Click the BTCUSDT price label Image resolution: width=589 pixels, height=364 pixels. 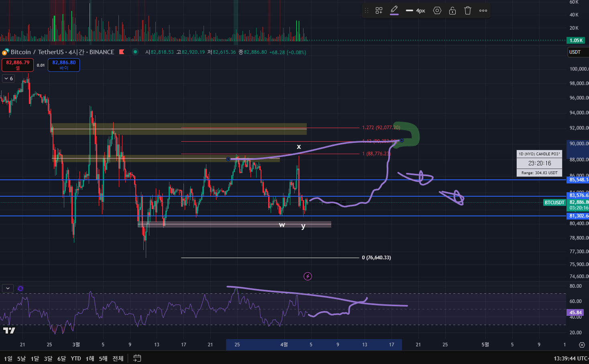(554, 203)
